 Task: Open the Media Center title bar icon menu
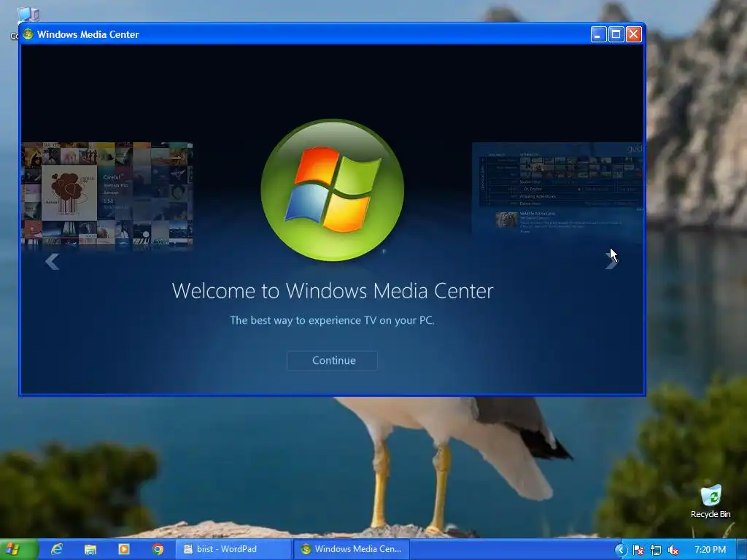click(28, 34)
